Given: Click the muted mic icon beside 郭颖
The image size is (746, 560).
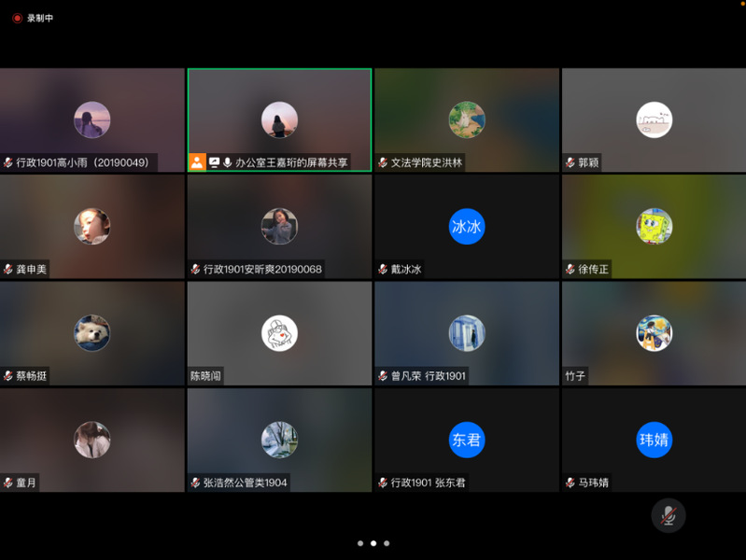Looking at the screenshot, I should tap(570, 162).
